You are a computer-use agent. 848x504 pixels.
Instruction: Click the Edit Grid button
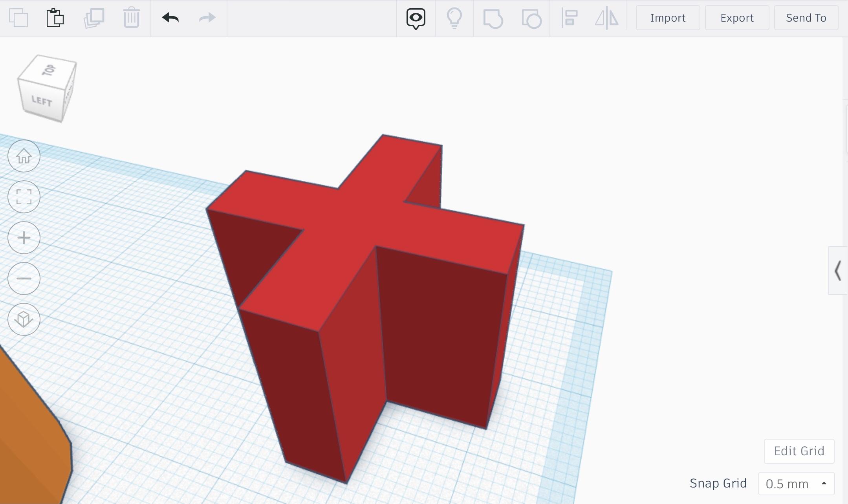pos(799,451)
